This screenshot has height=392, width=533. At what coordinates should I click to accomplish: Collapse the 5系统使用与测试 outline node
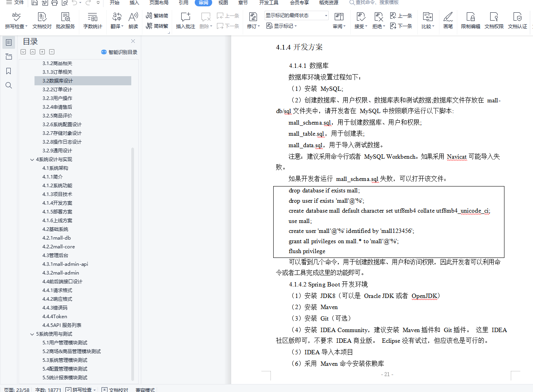point(32,334)
